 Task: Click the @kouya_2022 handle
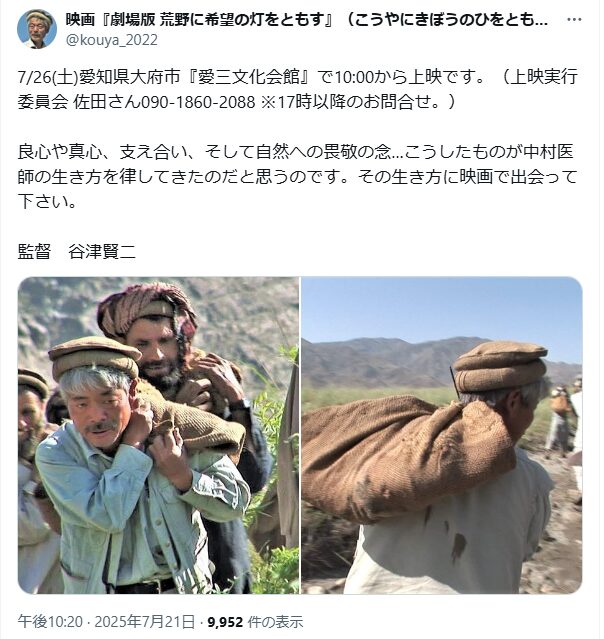(x=112, y=40)
